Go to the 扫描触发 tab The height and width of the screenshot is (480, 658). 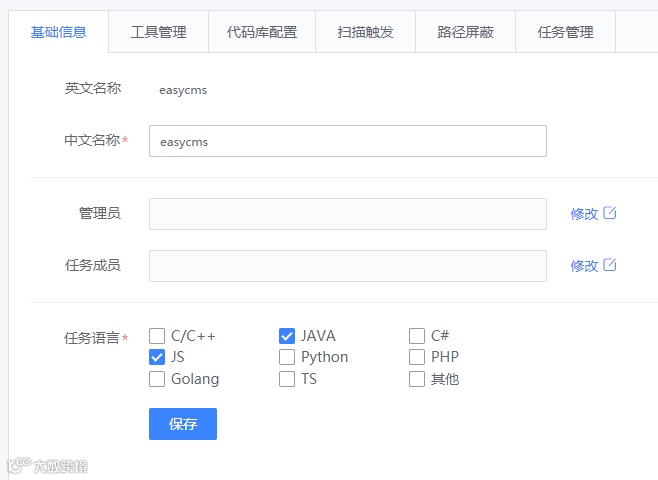click(x=366, y=32)
